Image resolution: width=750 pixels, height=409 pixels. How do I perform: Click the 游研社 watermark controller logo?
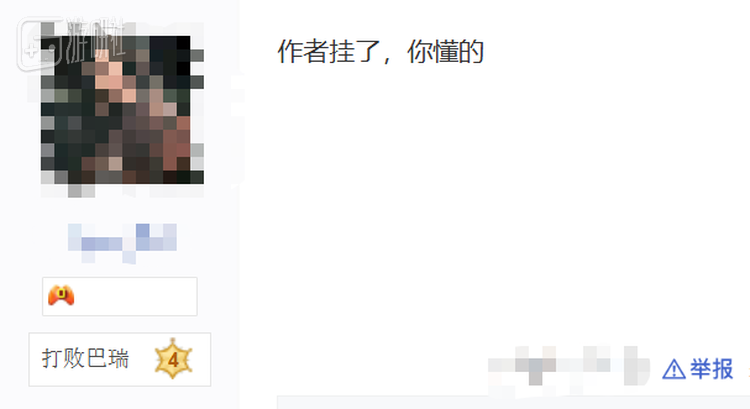click(40, 45)
